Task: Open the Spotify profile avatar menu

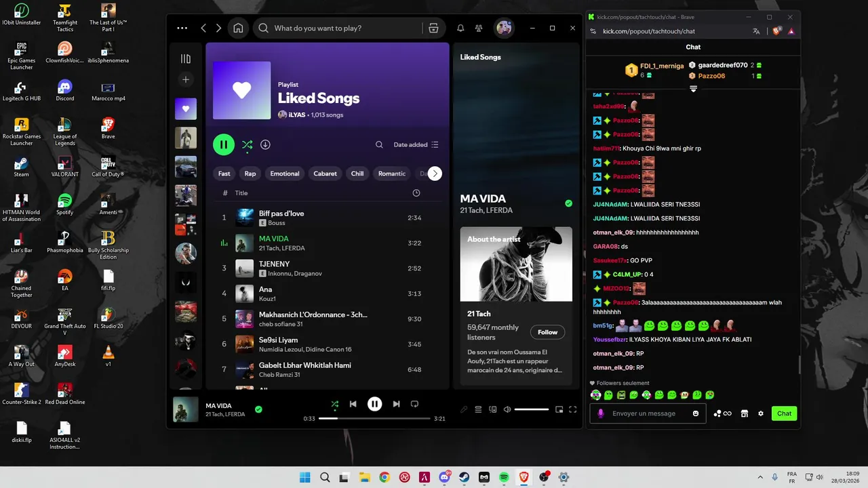Action: [504, 28]
